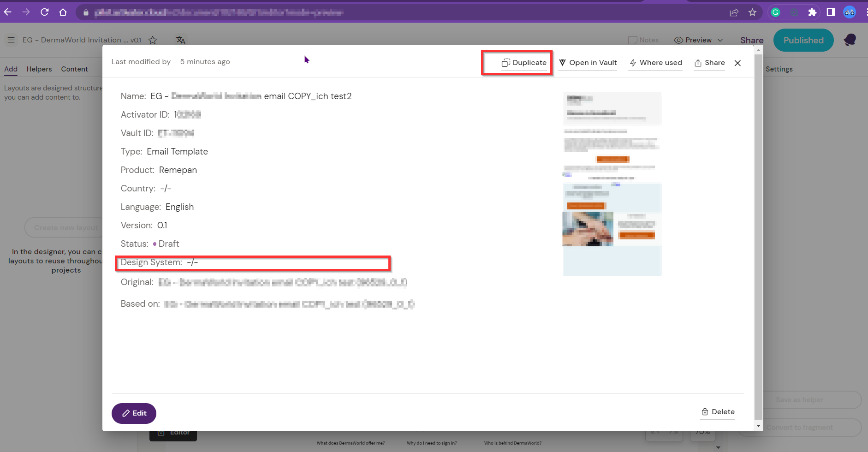Star the document as favorite
Screen dimensions: 868x452
click(x=153, y=40)
